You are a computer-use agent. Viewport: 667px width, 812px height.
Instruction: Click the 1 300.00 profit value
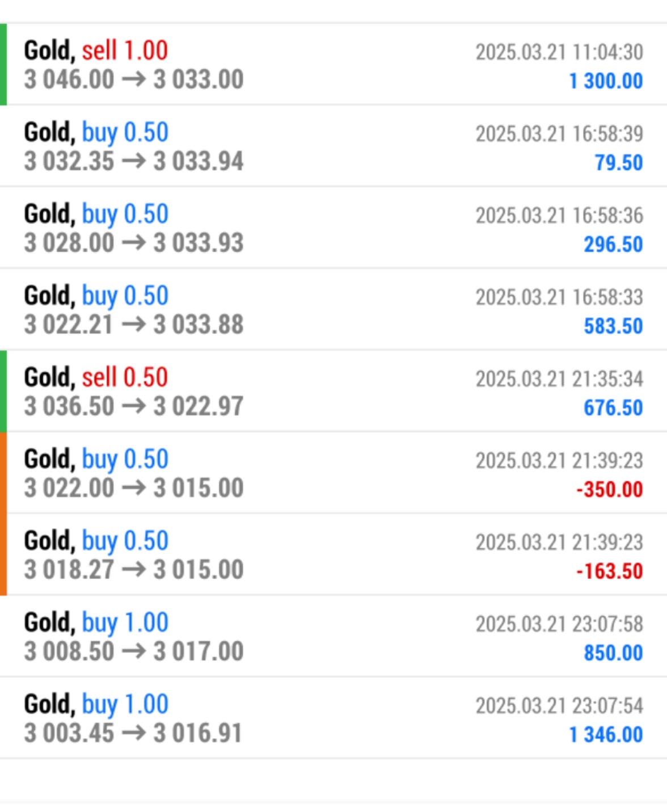[606, 81]
